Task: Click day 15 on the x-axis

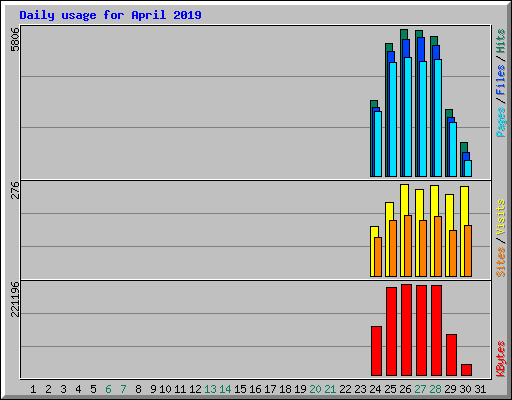Action: tap(240, 389)
